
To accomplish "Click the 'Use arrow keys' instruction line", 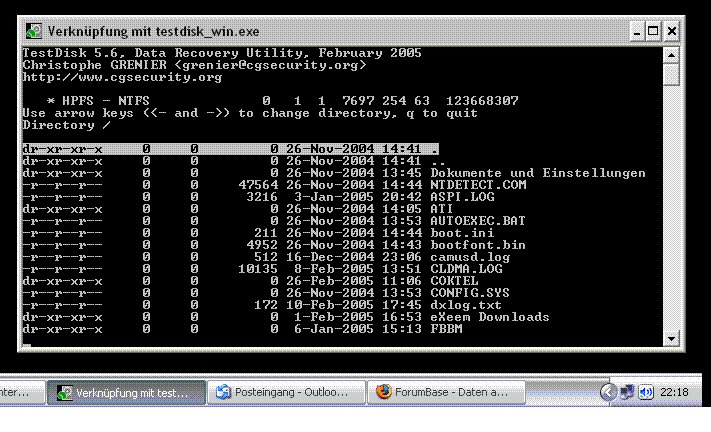I will pyautogui.click(x=250, y=113).
